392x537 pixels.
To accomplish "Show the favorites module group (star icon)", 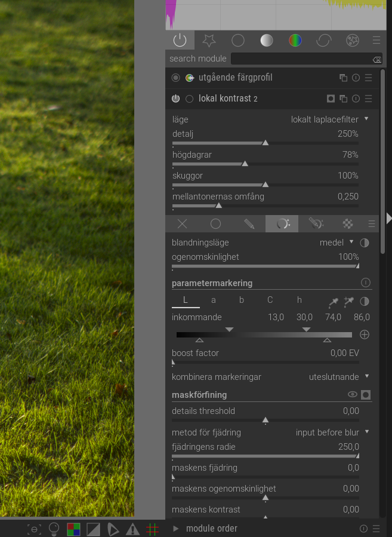I will (x=209, y=41).
